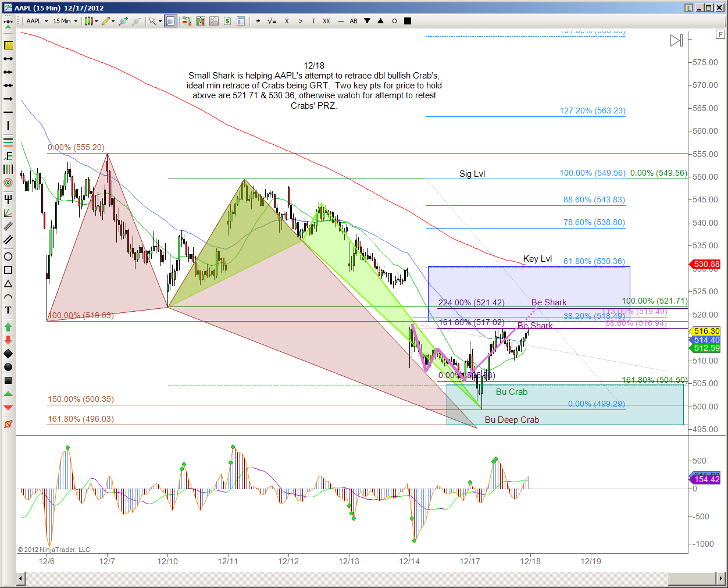Open the chart window system menu
Viewport: 728px width, 588px height.
click(7, 8)
